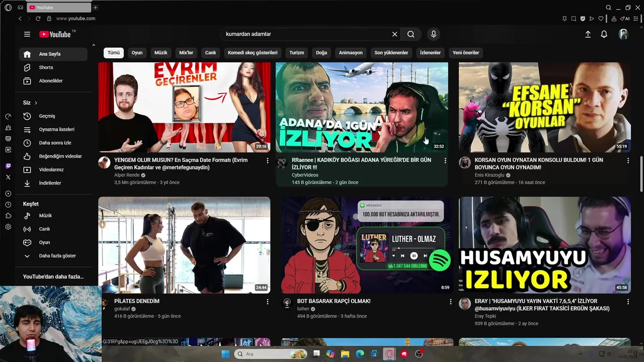The image size is (644, 362).
Task: Submit search with magnifier button
Action: pos(411,34)
